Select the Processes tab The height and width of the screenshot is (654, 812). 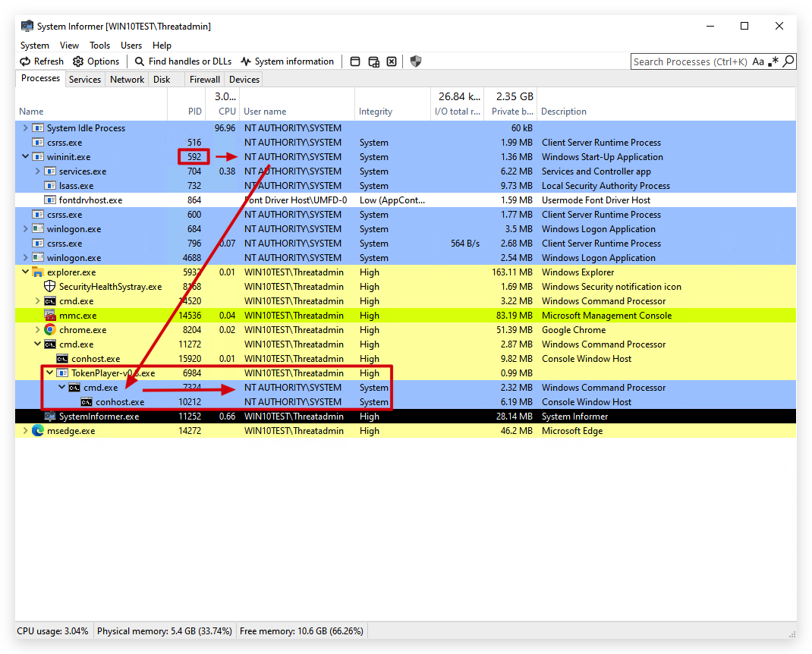tap(40, 79)
